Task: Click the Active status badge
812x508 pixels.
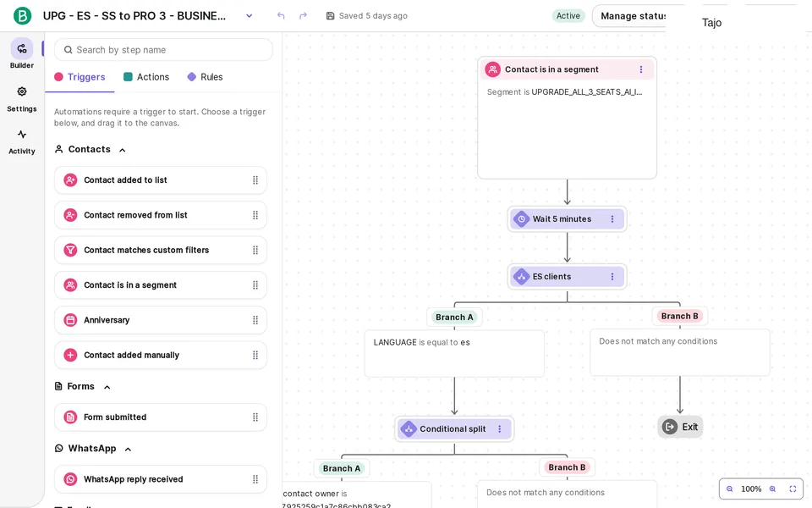Action: click(x=568, y=16)
